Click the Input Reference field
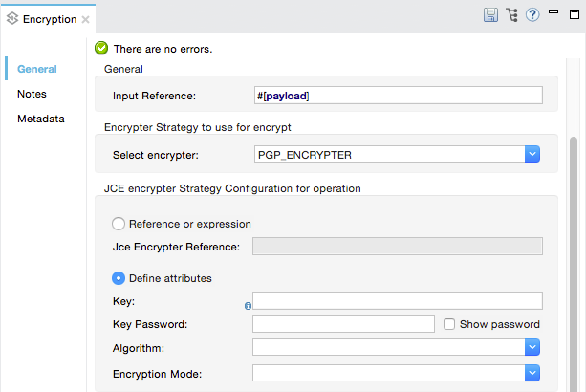The width and height of the screenshot is (586, 392). coord(399,96)
